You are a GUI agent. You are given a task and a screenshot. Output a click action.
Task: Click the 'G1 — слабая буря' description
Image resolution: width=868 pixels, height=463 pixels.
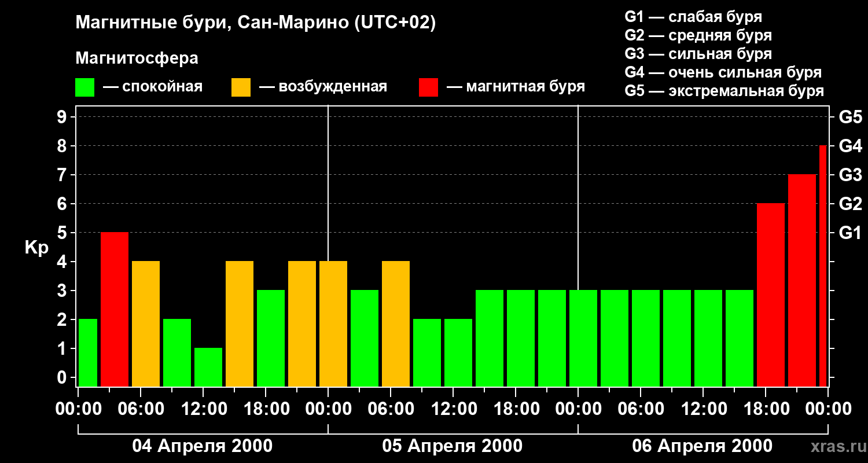click(693, 17)
